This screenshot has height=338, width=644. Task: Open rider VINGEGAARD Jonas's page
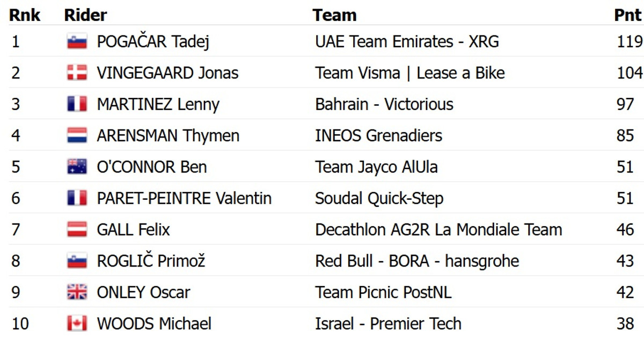[167, 73]
